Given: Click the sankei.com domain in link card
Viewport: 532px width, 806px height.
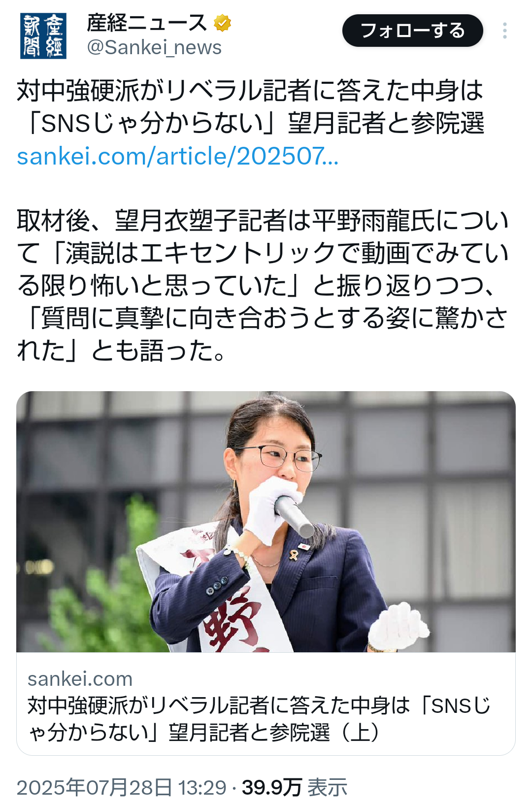Looking at the screenshot, I should [80, 679].
